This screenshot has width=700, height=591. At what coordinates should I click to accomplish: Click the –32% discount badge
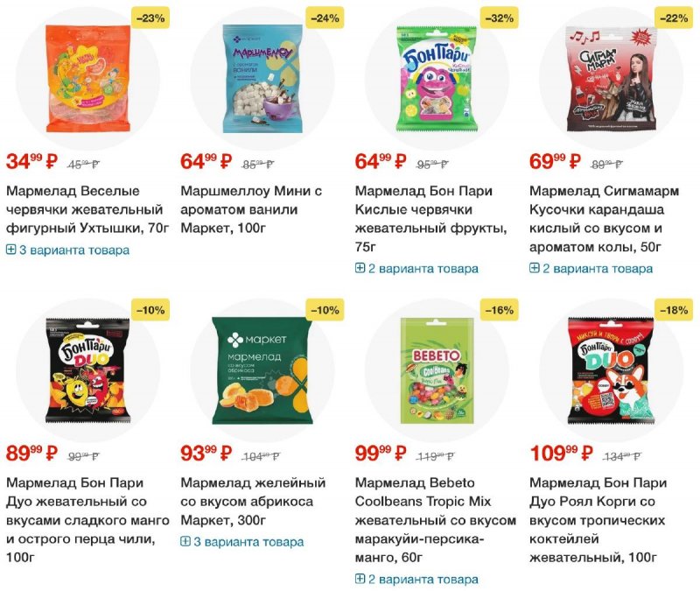[499, 18]
